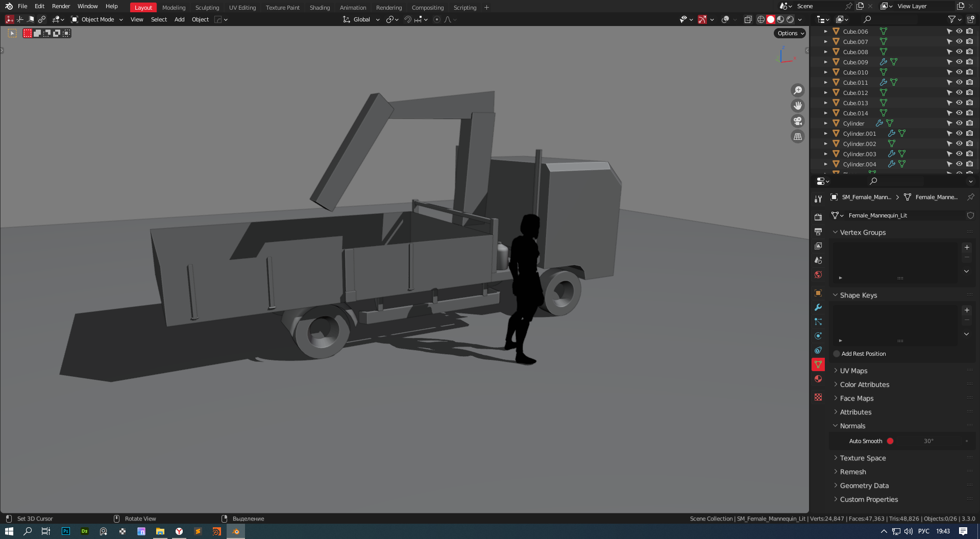Add a new vertex group with plus button

tap(967, 248)
